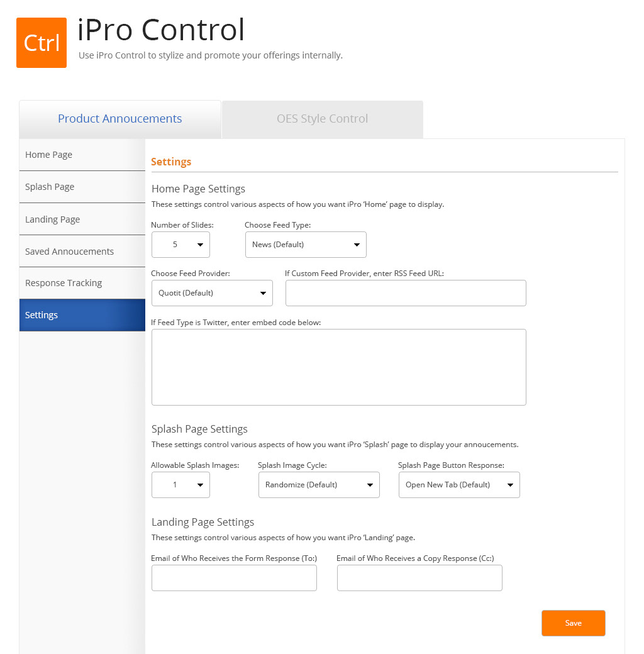
Task: Select Saved Annoucements in the sidebar
Action: (x=82, y=252)
